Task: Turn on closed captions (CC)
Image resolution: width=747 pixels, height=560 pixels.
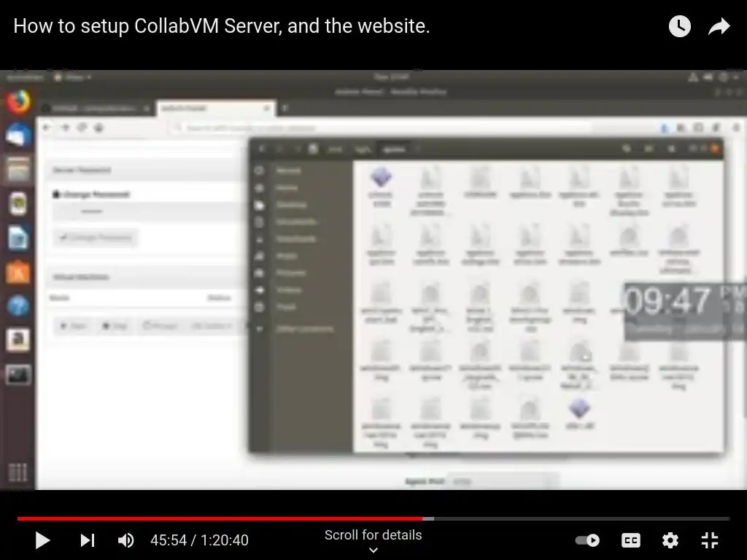Action: (x=631, y=540)
